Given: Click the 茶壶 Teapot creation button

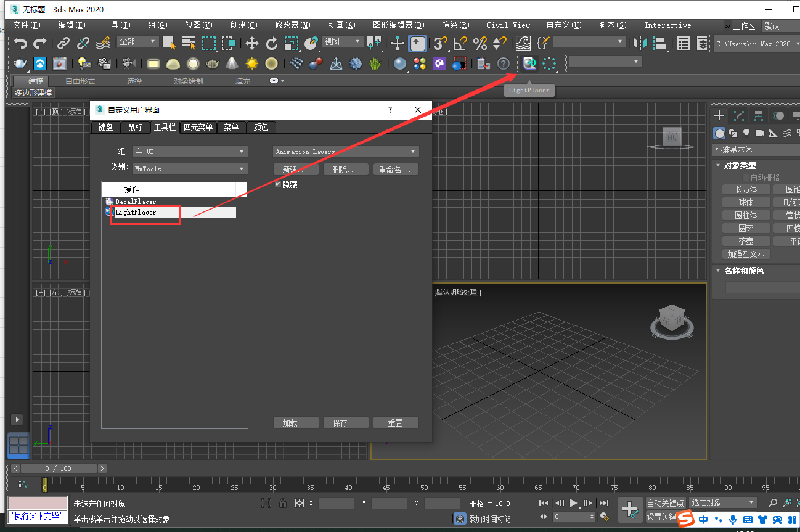Looking at the screenshot, I should click(746, 240).
